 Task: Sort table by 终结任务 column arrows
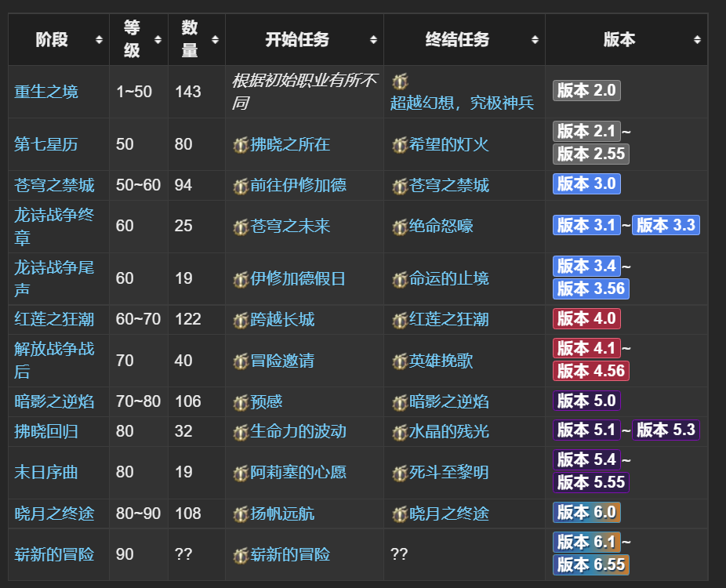[x=535, y=40]
